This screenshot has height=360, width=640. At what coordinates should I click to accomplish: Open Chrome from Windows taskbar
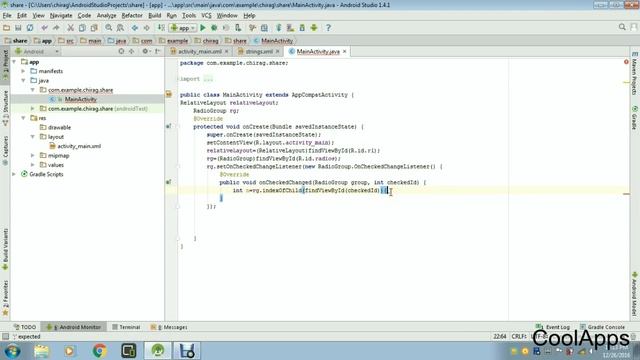click(x=99, y=351)
